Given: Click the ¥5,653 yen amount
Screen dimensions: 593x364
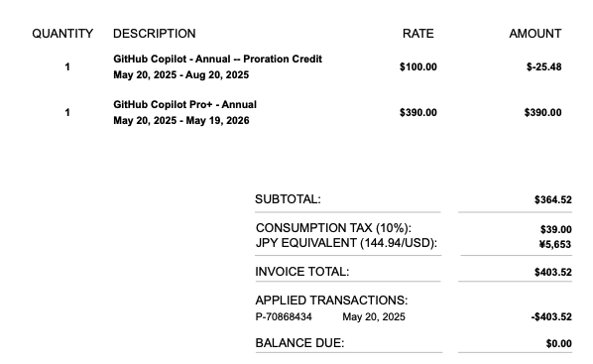Looking at the screenshot, I should (x=555, y=244).
